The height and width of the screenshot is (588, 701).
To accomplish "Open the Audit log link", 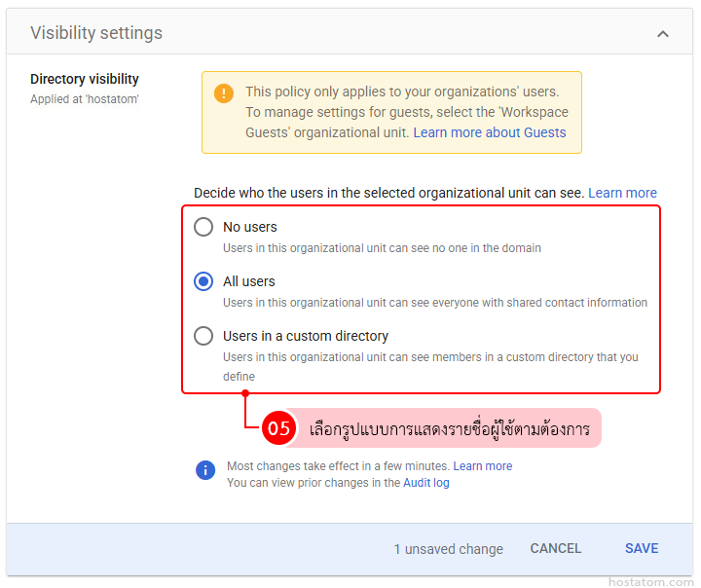I will click(426, 483).
